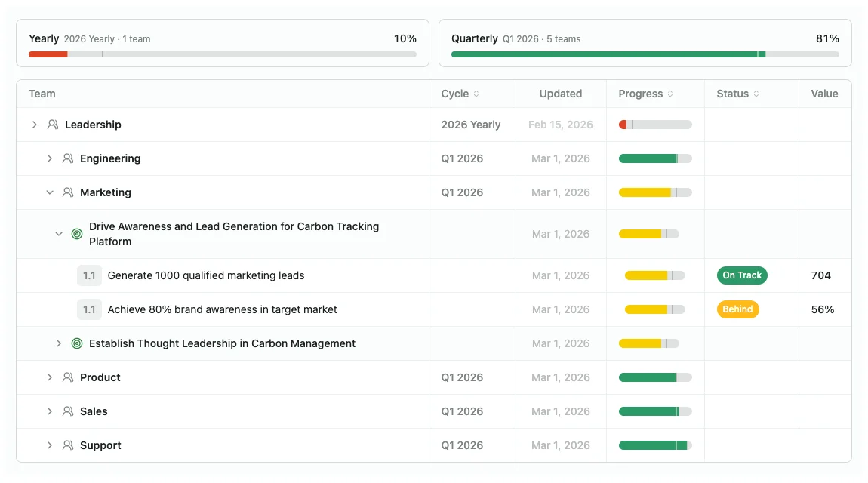This screenshot has height=483, width=868.
Task: Click target icon for Establish Thought Leadership
Action: [x=77, y=343]
